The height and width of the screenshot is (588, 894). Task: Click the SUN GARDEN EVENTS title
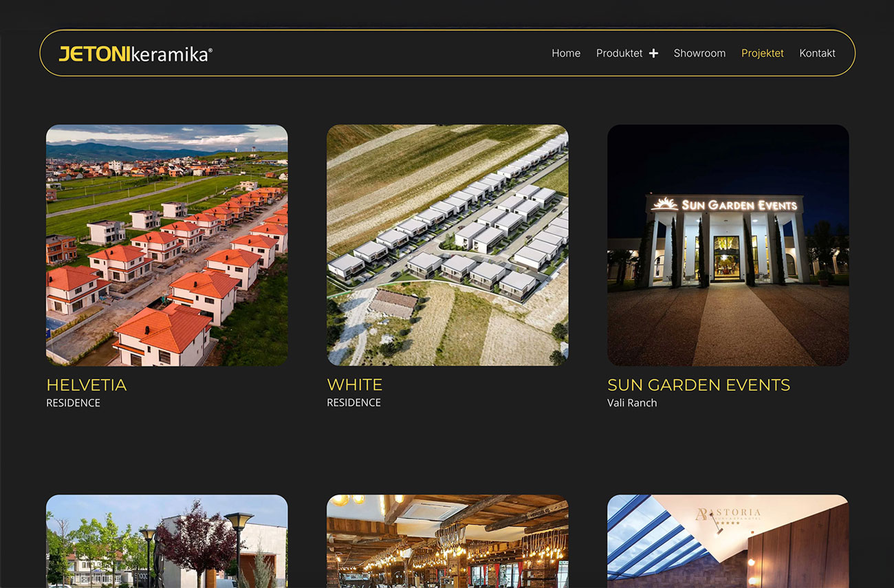698,385
